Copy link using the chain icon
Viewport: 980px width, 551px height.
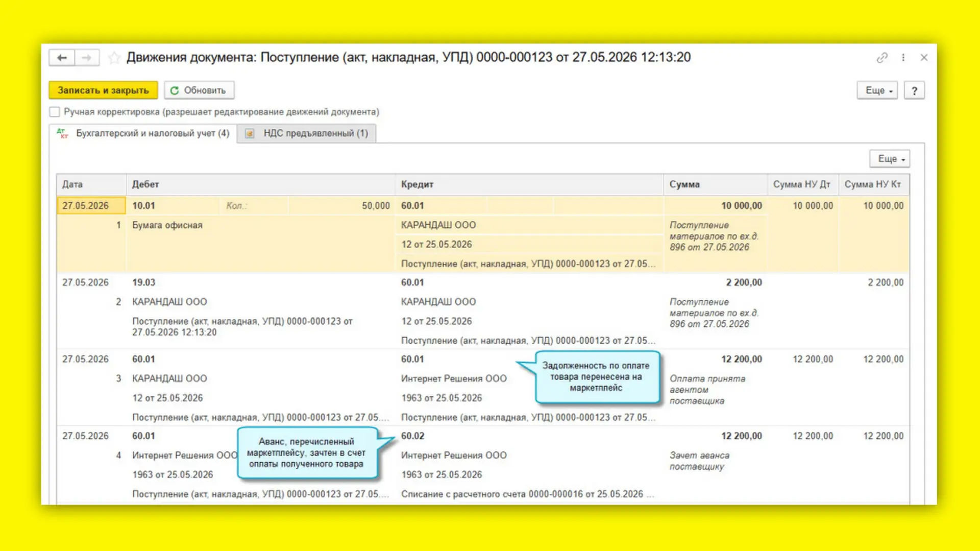point(882,58)
